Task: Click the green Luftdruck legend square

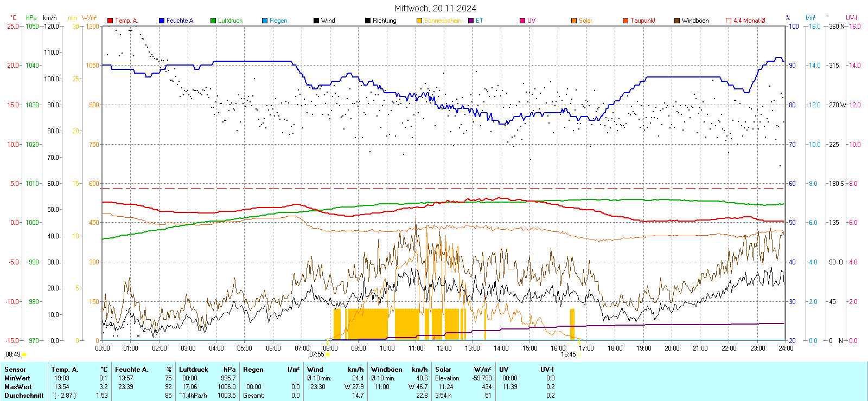Action: click(213, 21)
